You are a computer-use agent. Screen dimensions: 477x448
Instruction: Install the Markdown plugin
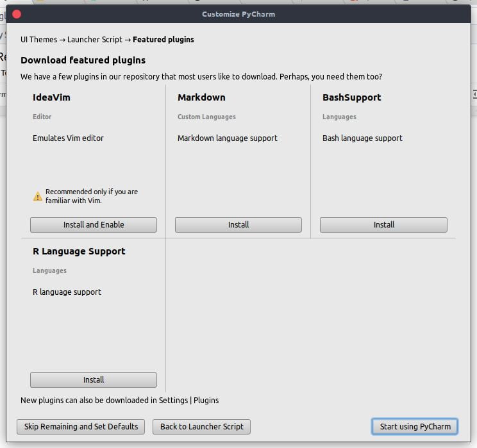coord(238,225)
